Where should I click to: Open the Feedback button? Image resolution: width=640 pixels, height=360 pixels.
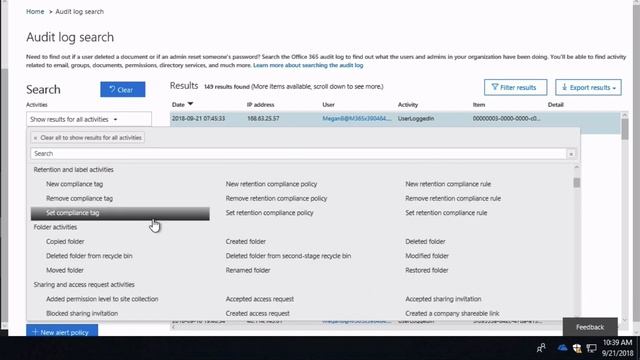[590, 327]
